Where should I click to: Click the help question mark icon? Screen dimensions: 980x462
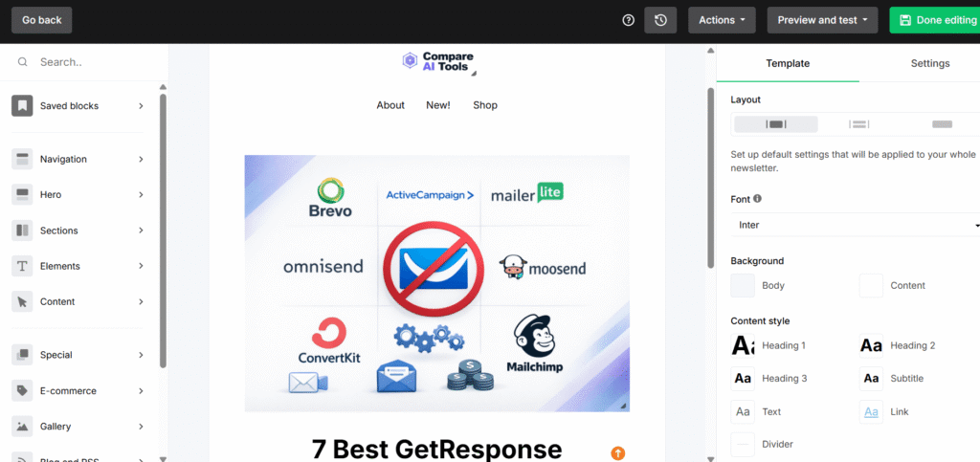click(x=629, y=20)
